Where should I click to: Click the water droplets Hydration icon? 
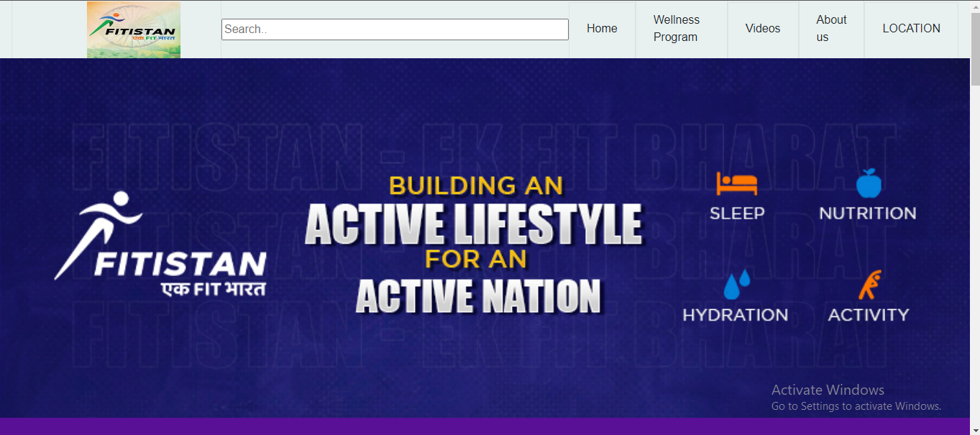[736, 285]
